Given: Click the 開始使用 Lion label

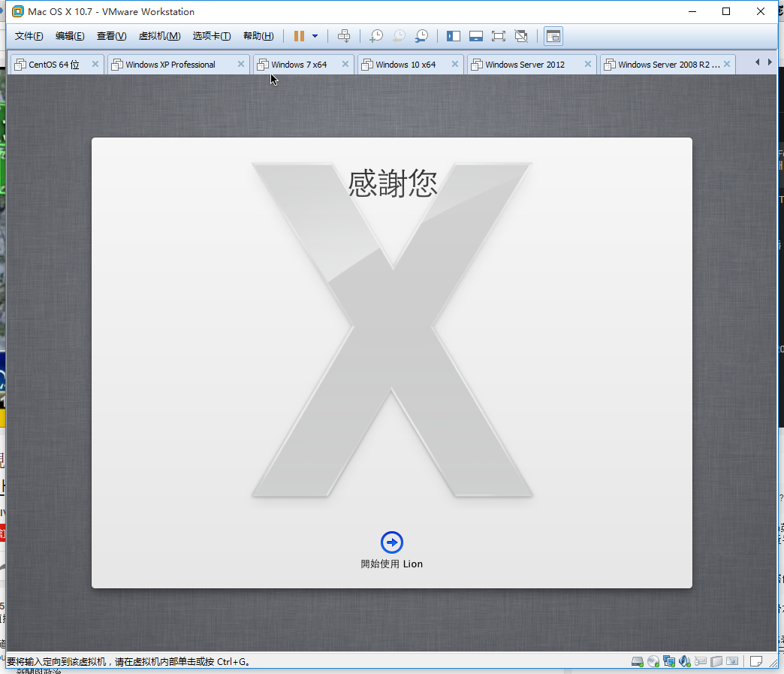Looking at the screenshot, I should click(392, 564).
